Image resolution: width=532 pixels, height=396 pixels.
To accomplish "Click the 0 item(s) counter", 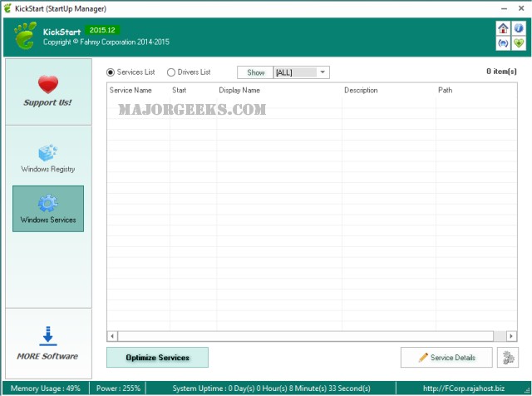I will click(x=501, y=72).
